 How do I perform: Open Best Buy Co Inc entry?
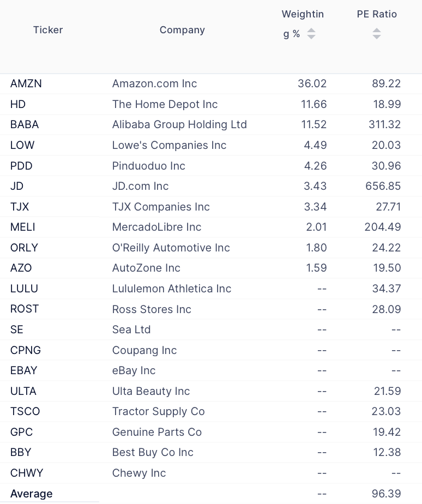coord(153,453)
